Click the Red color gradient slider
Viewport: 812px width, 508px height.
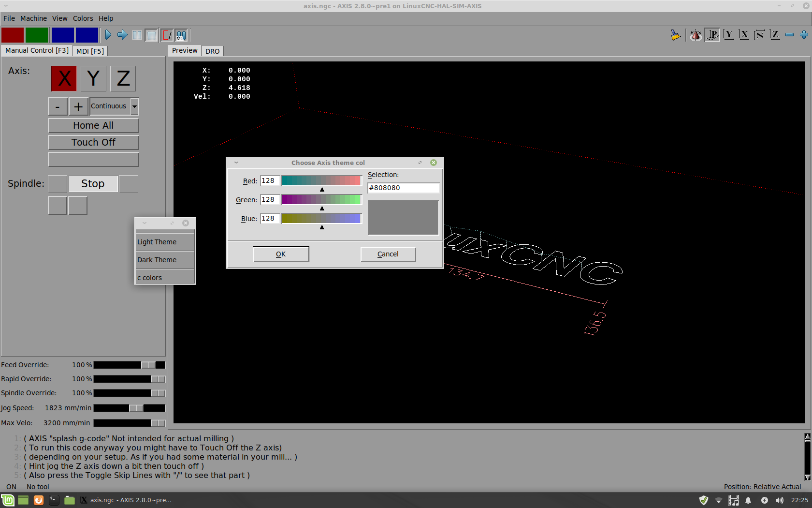(x=321, y=180)
